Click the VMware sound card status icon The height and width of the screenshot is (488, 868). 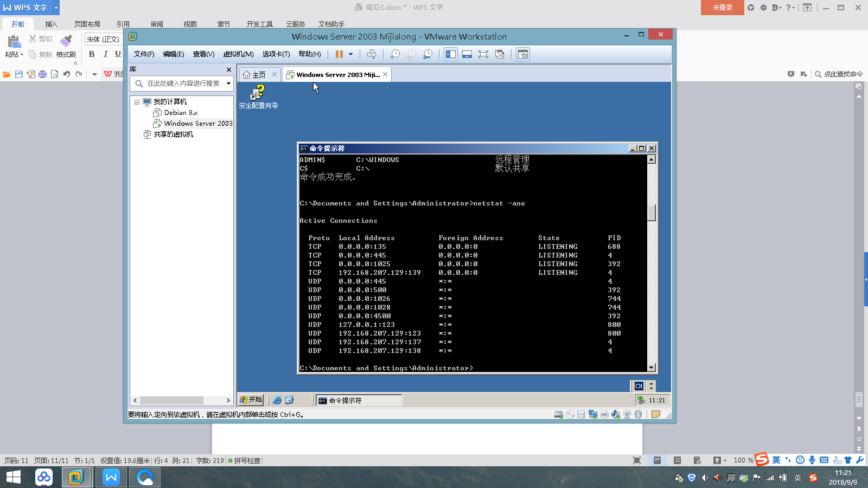point(616,414)
